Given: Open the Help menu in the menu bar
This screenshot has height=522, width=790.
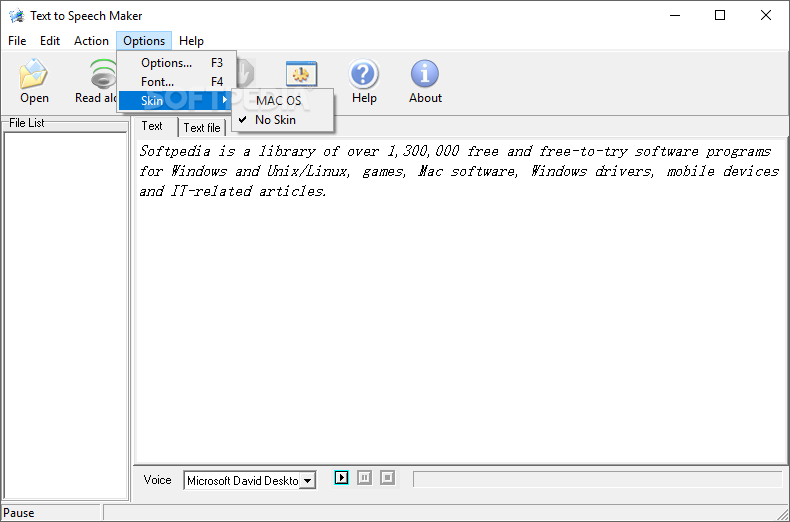Looking at the screenshot, I should pos(191,41).
